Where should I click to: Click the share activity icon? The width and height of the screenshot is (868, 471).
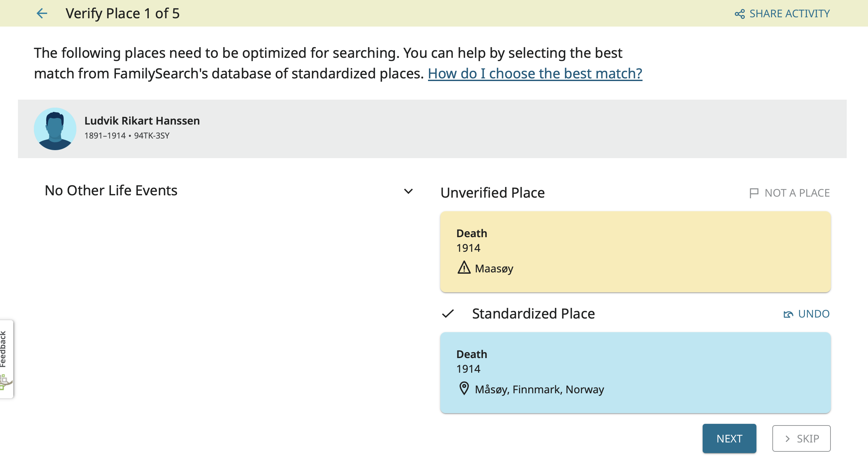click(x=739, y=14)
